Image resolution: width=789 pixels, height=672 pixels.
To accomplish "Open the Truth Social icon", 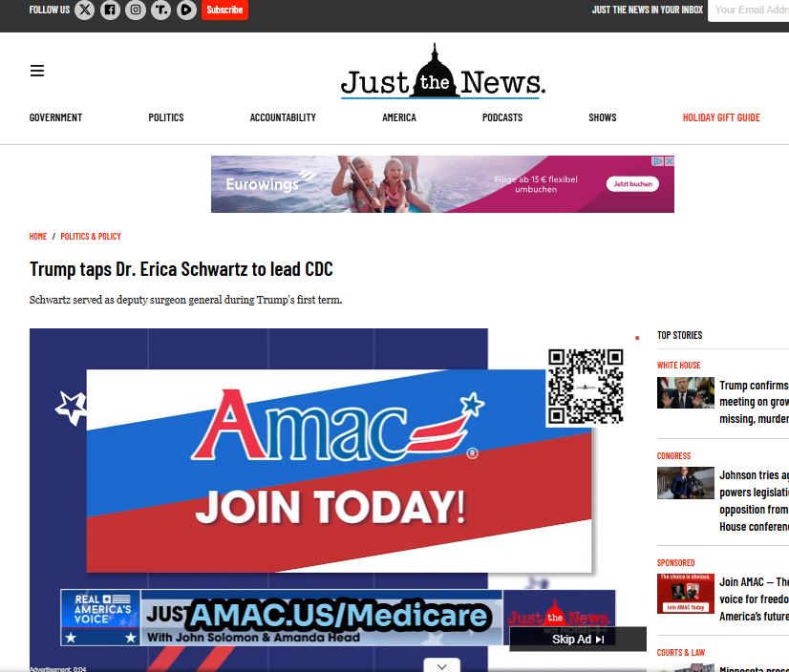I will click(x=161, y=10).
